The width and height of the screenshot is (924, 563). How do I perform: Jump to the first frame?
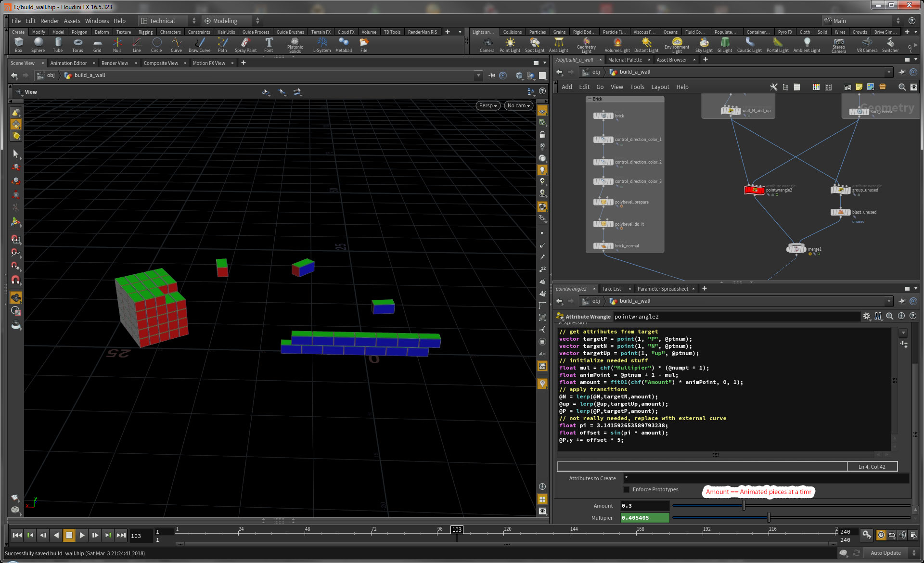tap(17, 535)
